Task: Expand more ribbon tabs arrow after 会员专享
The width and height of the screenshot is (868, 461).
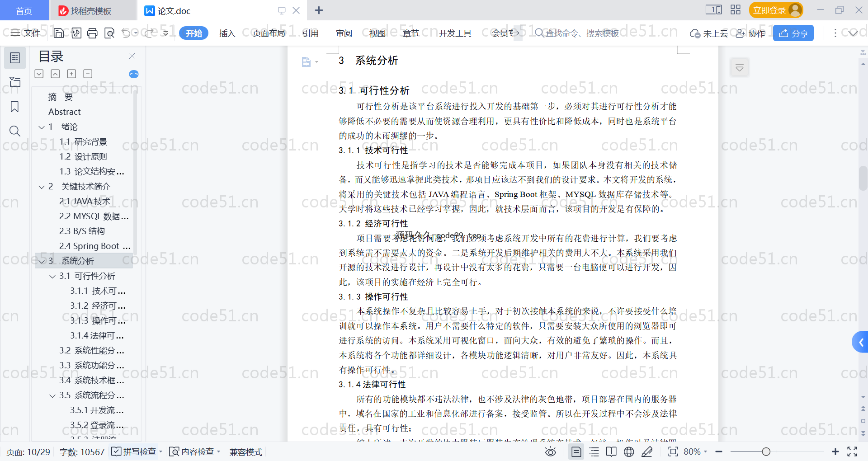Action: [x=518, y=33]
